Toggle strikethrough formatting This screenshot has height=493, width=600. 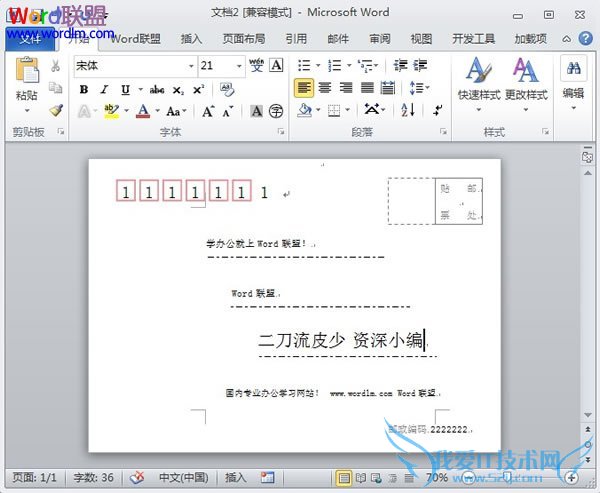(x=157, y=90)
